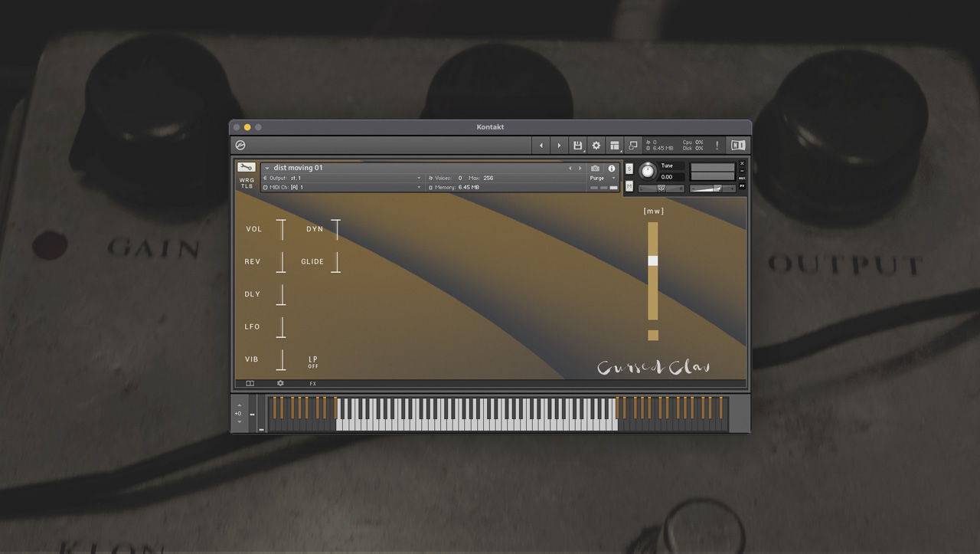Open the FX tab at the bottom
This screenshot has width=980, height=554.
pyautogui.click(x=312, y=383)
